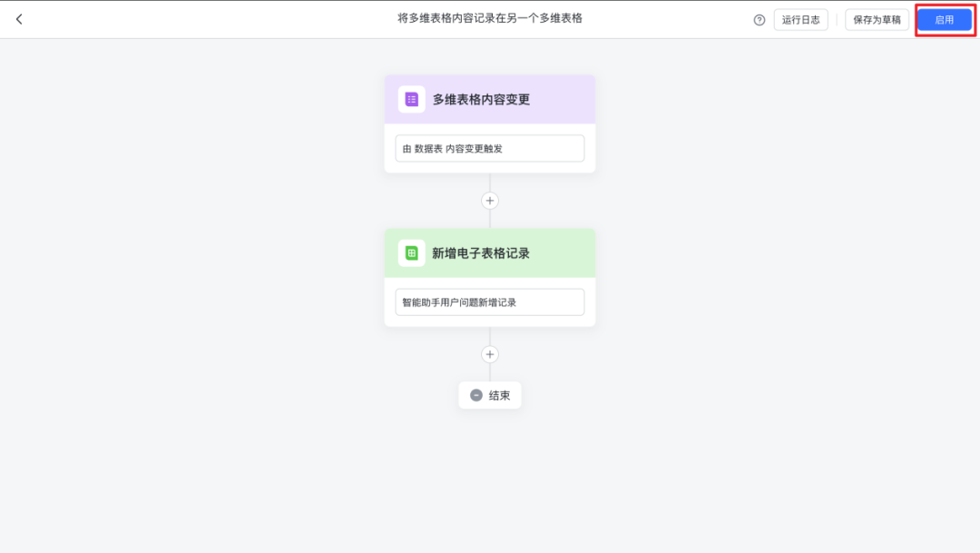Click the purple 多维表格 trigger icon
Screen dimensions: 980x553
coord(411,100)
